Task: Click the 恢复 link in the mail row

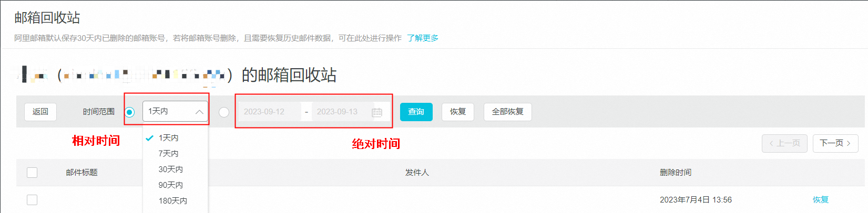Action: 821,200
